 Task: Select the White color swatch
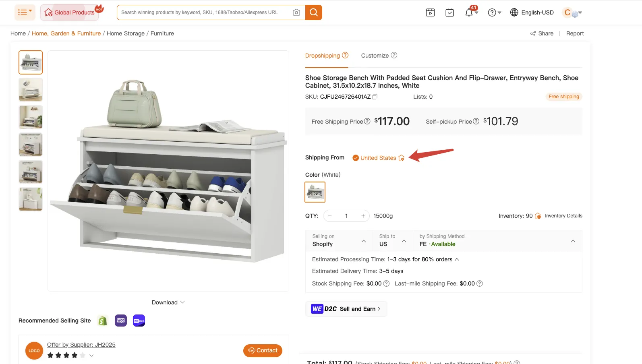coord(315,192)
